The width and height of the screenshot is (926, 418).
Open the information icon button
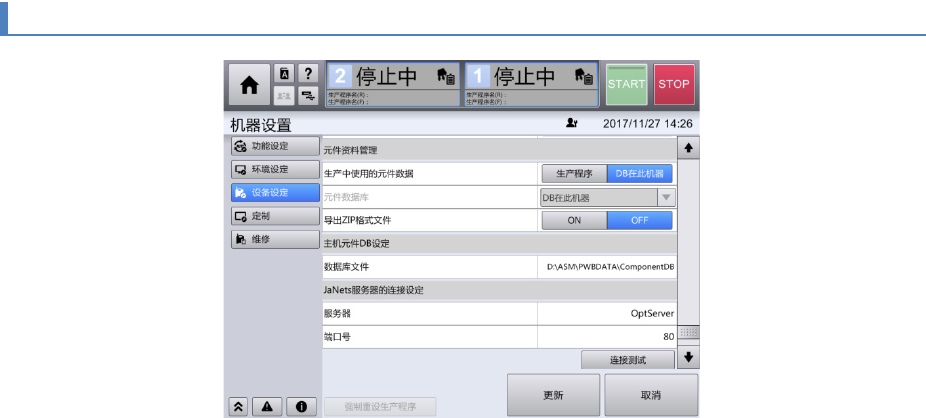pyautogui.click(x=302, y=406)
